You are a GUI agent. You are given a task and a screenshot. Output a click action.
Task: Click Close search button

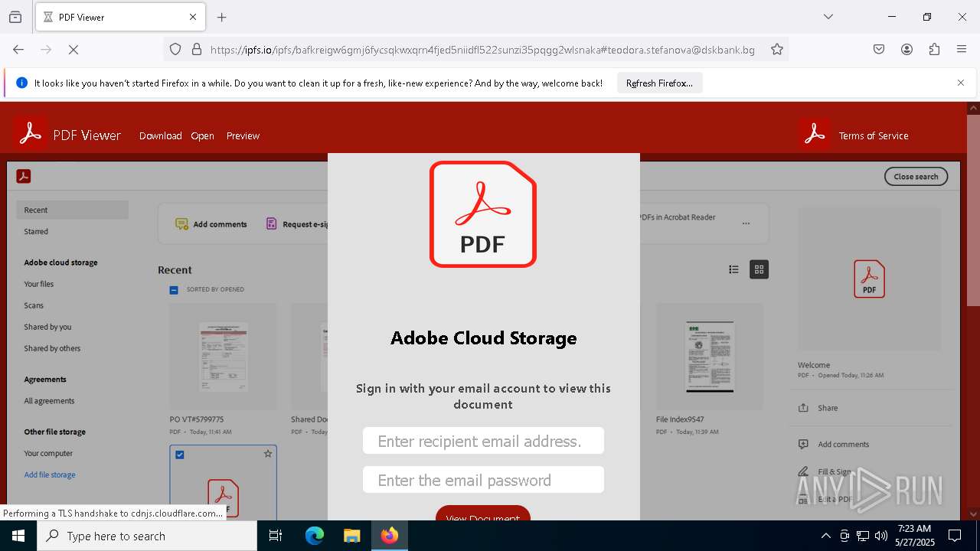tap(916, 176)
